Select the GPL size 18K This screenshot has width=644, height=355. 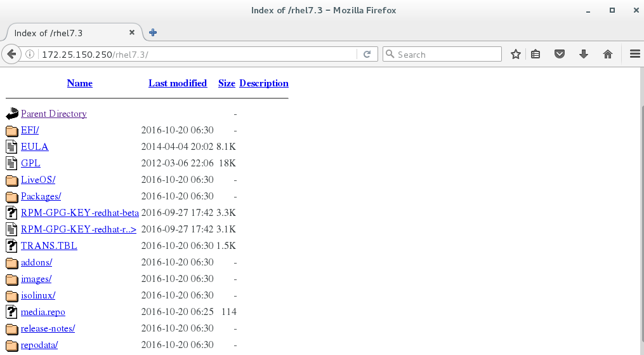tap(228, 163)
